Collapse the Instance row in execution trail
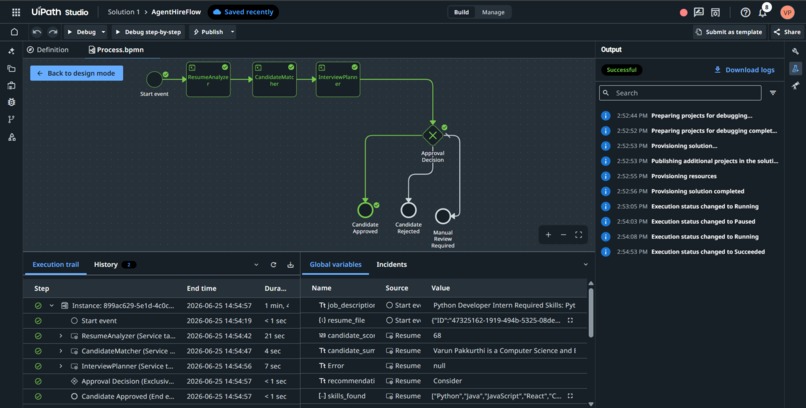The image size is (806, 408). [51, 306]
